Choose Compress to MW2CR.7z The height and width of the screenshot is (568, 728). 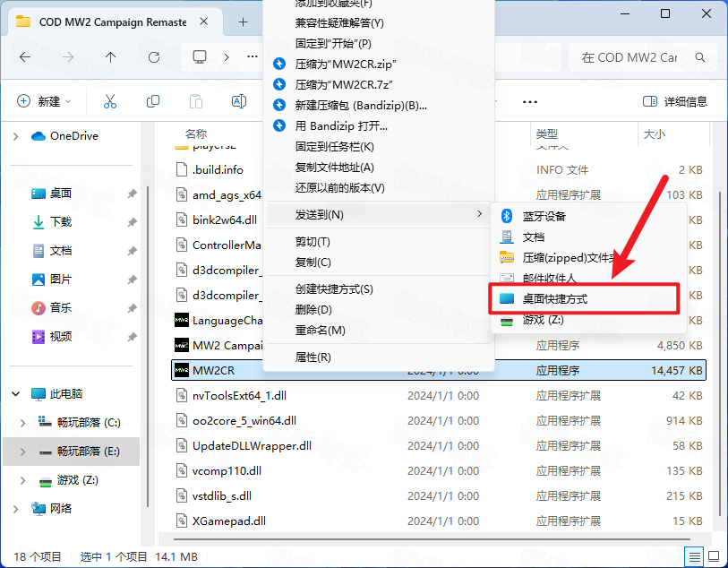344,84
